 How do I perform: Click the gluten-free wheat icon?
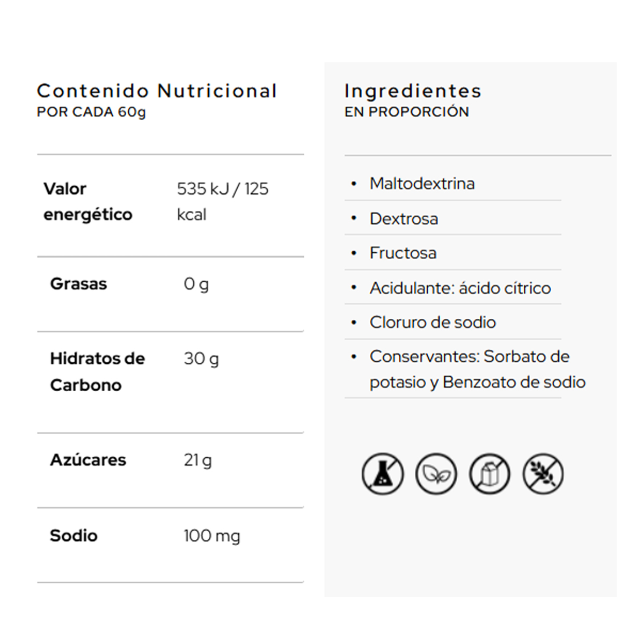click(543, 474)
